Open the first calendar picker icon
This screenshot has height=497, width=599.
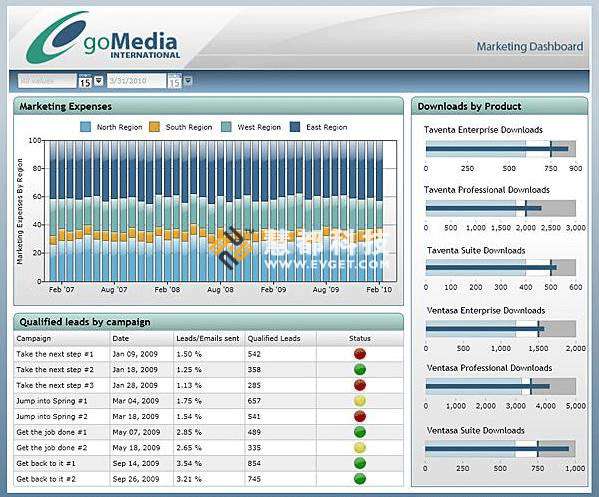point(85,81)
